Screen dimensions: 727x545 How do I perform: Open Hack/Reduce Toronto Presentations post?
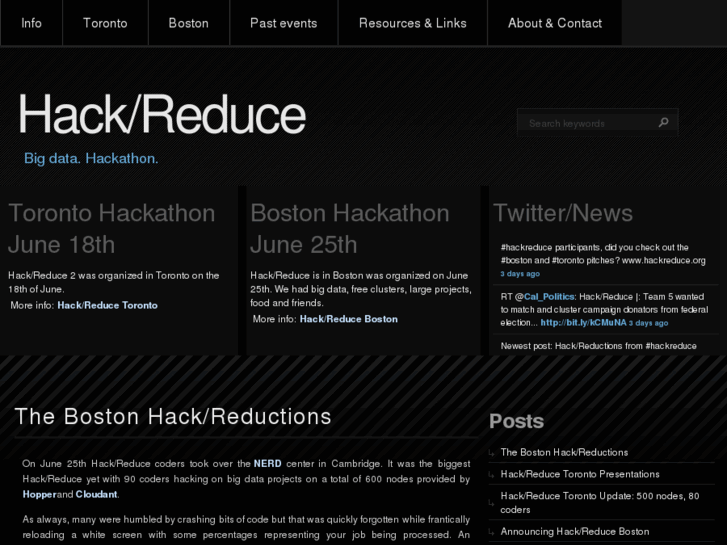click(x=580, y=474)
